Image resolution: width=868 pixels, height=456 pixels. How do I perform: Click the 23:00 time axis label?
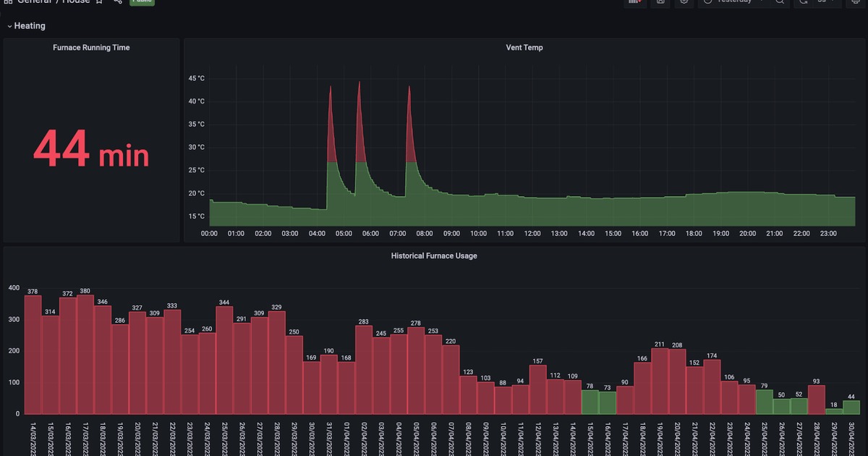(828, 234)
